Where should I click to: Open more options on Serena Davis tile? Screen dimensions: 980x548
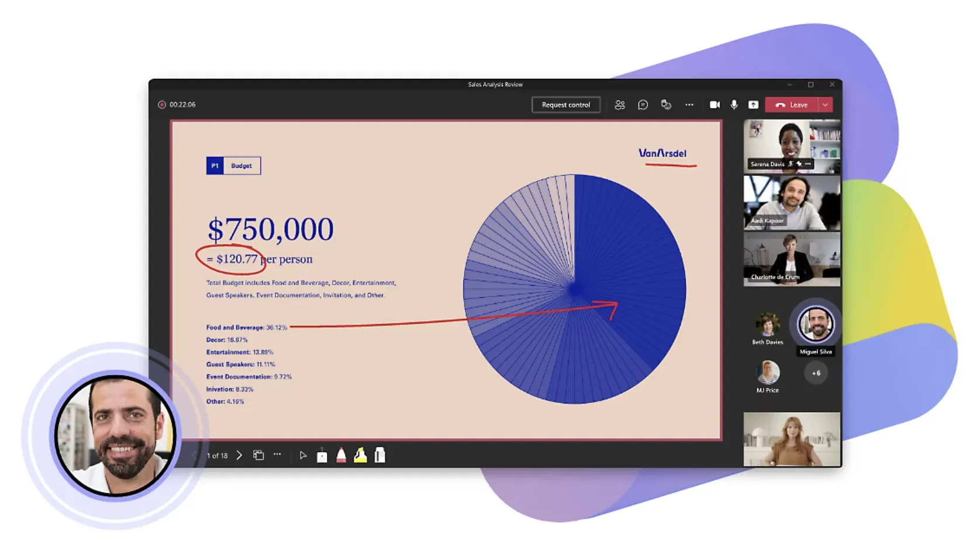[x=808, y=164]
